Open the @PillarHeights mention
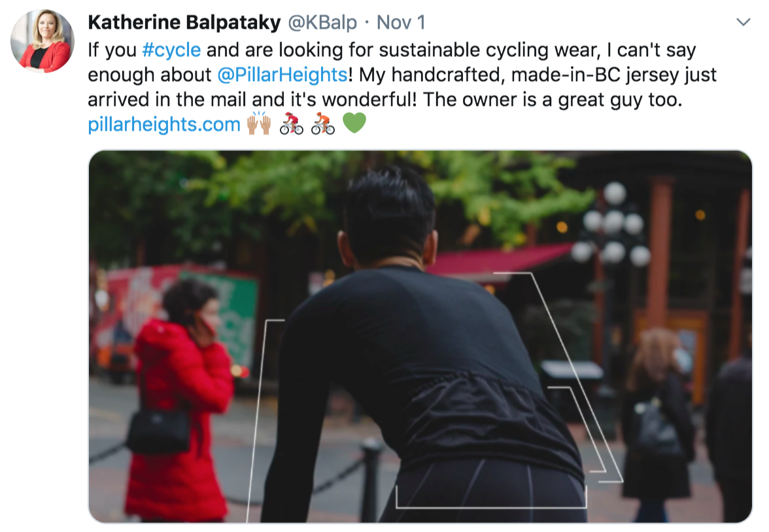 tap(282, 75)
